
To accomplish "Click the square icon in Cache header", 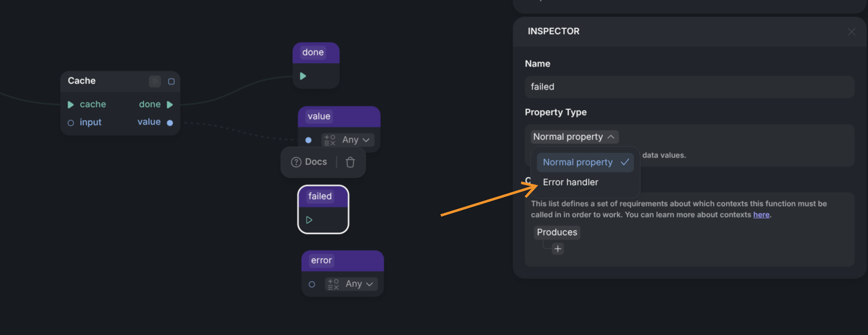I will (x=171, y=81).
